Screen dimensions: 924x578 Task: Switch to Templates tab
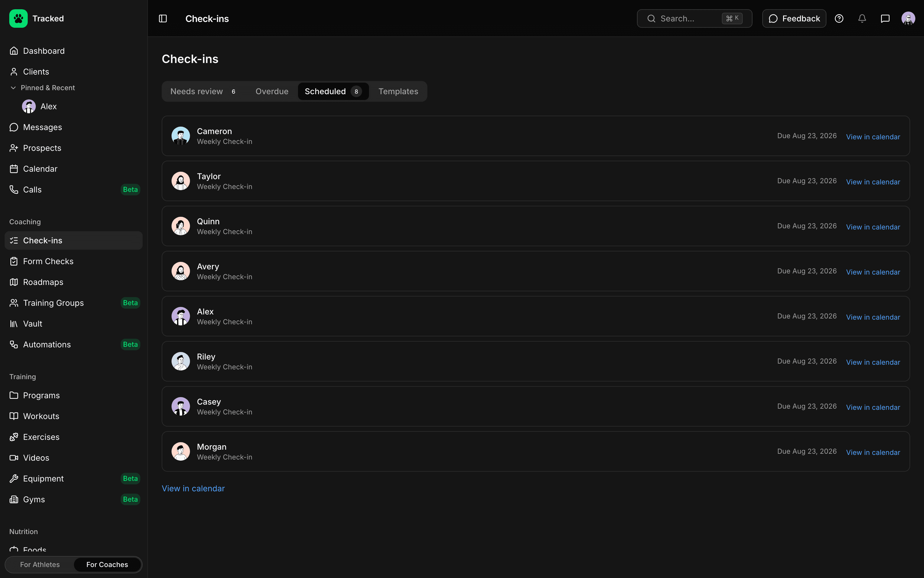click(x=398, y=91)
